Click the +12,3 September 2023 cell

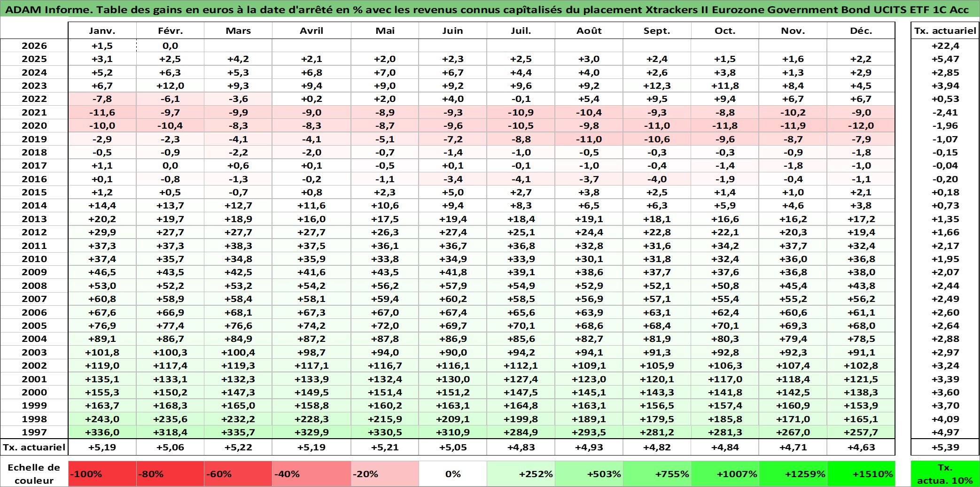click(657, 85)
